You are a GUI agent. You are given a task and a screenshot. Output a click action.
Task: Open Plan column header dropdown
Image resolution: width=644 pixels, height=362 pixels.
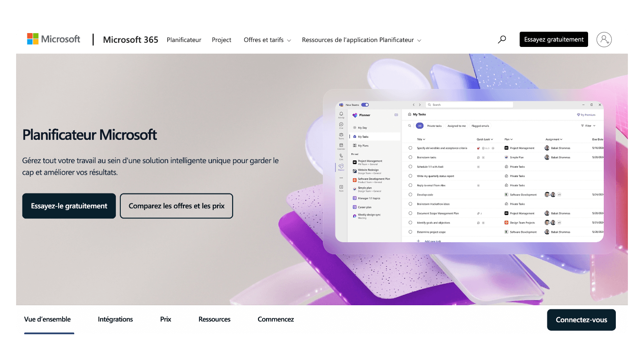point(508,139)
